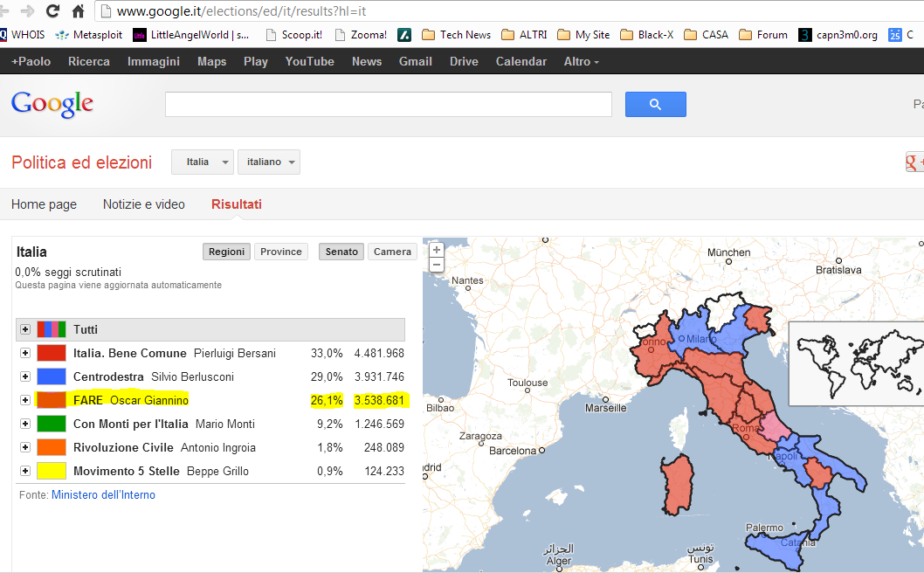
Task: Click News in the Google bar
Action: click(367, 61)
